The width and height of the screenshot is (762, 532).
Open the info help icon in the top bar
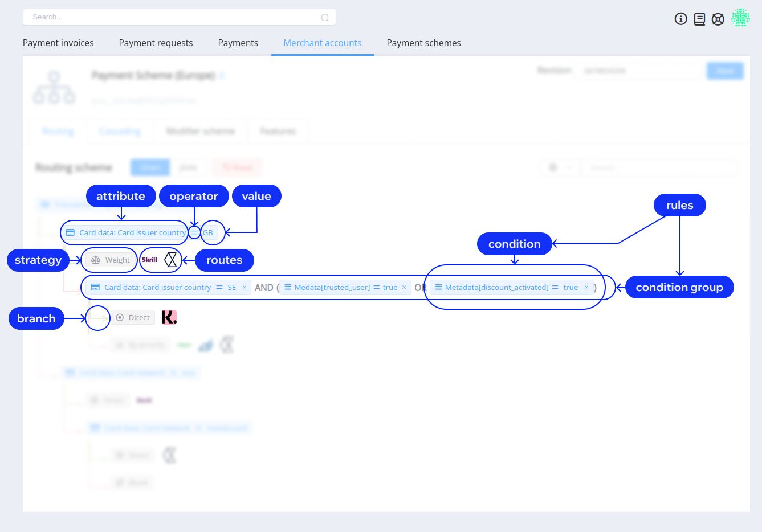[x=681, y=19]
